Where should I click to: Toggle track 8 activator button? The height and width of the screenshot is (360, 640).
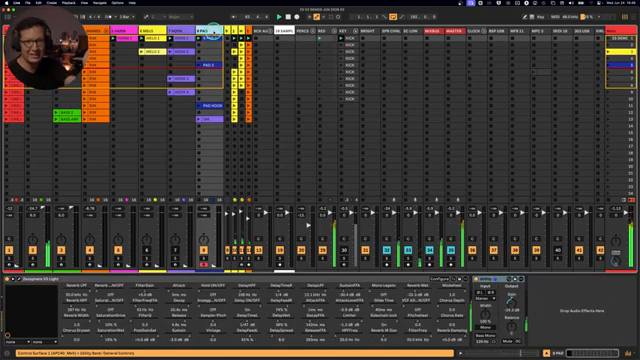pyautogui.click(x=204, y=250)
